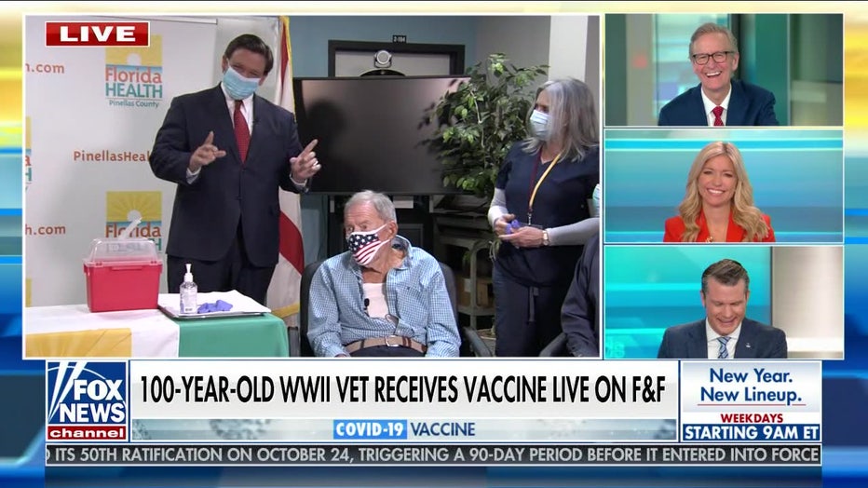The height and width of the screenshot is (488, 868).
Task: Click the red sharps disposal container
Action: (x=122, y=275)
